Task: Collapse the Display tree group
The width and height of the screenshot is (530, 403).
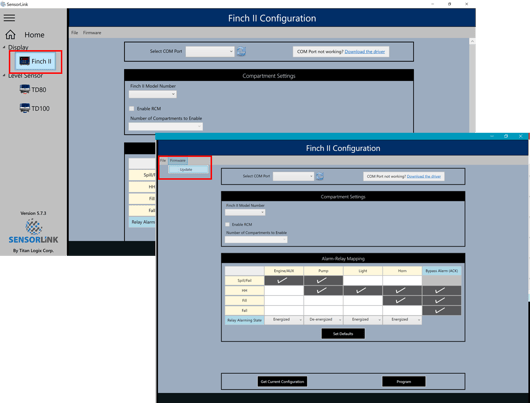Action: tap(4, 47)
